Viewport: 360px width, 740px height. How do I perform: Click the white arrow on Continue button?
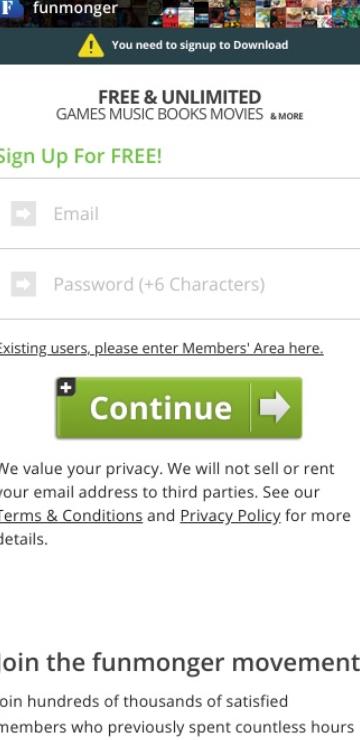pos(275,407)
